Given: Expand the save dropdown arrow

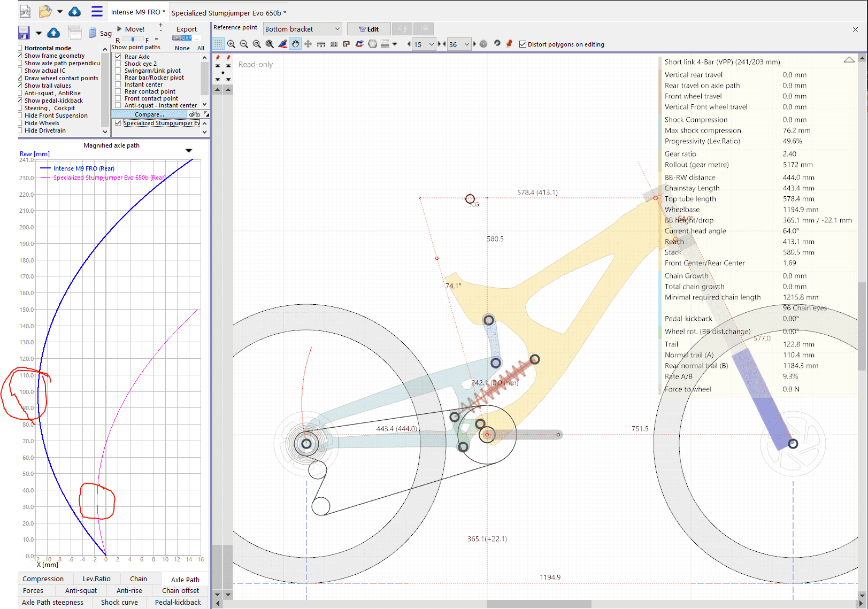Looking at the screenshot, I should [x=39, y=33].
